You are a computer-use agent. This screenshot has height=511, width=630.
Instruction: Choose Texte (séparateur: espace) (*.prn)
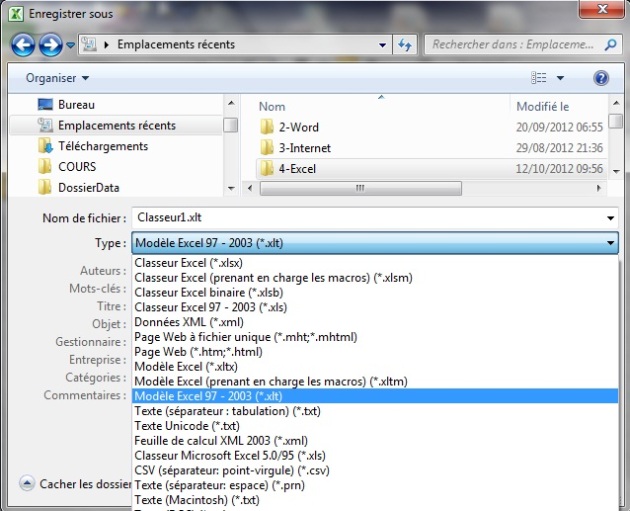click(x=375, y=485)
